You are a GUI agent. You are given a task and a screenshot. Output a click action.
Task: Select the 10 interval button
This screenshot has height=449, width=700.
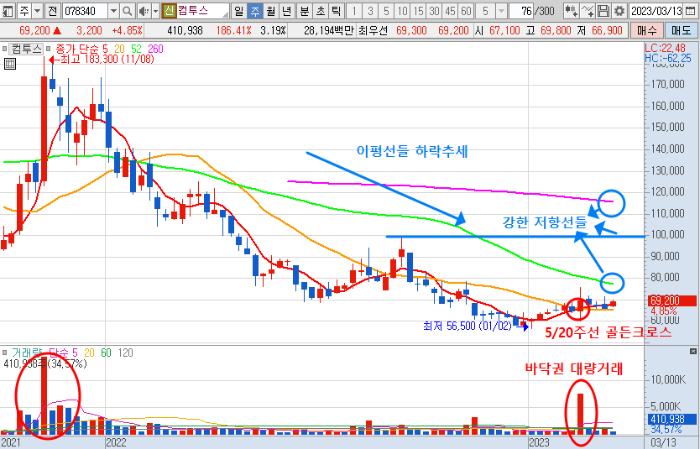pyautogui.click(x=403, y=11)
